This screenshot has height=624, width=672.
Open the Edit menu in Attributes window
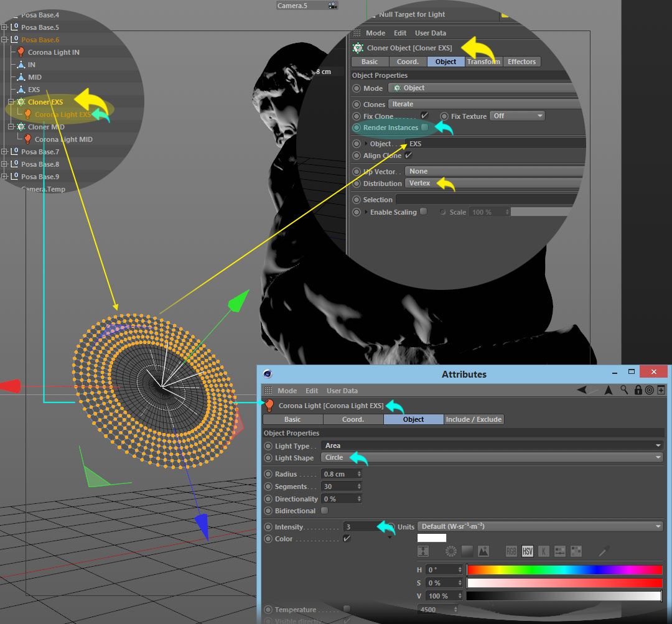(312, 391)
